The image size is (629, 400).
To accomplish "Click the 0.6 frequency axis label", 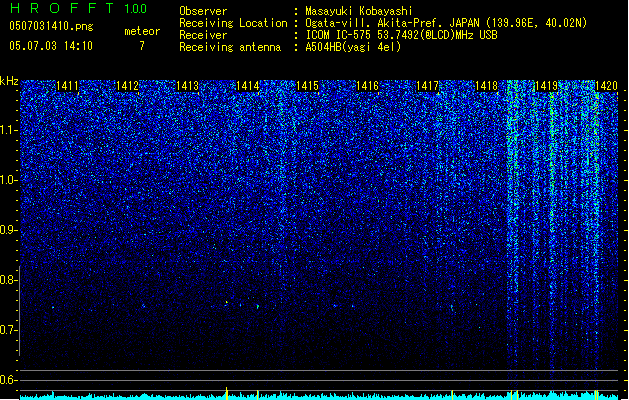I will [x=9, y=380].
